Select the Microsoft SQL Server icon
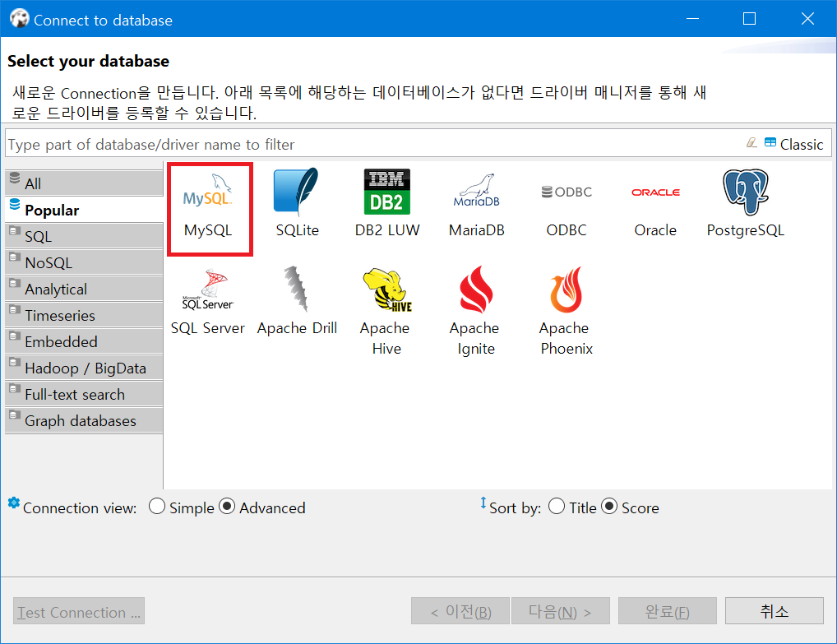Image resolution: width=837 pixels, height=644 pixels. (x=208, y=290)
